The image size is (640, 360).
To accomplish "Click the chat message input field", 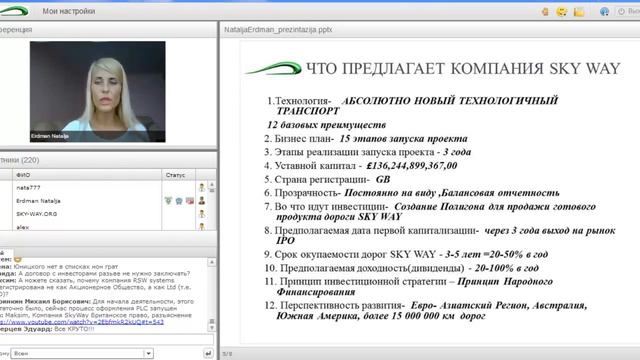I will pos(107,339).
